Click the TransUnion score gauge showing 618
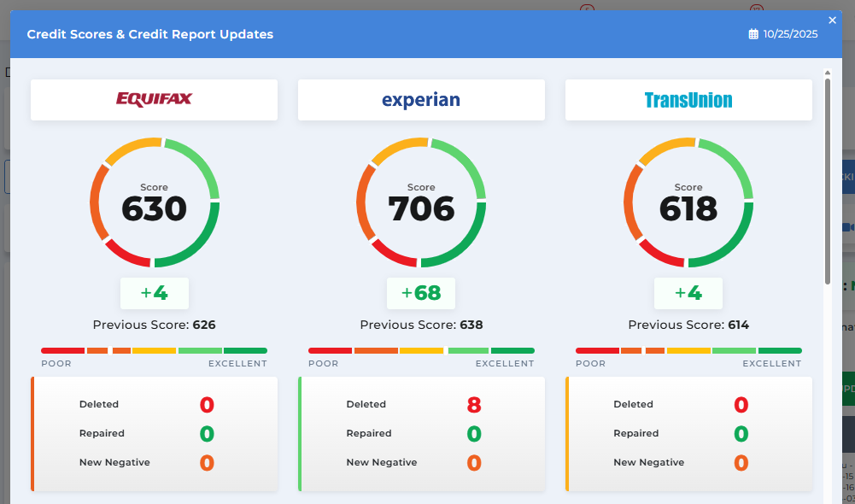Image resolution: width=855 pixels, height=504 pixels. pyautogui.click(x=688, y=202)
